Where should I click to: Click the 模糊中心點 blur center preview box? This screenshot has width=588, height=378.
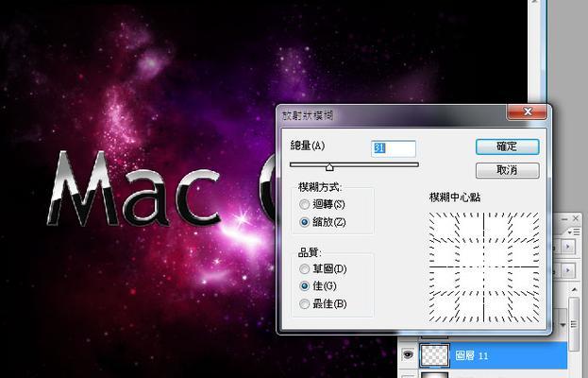click(x=484, y=267)
